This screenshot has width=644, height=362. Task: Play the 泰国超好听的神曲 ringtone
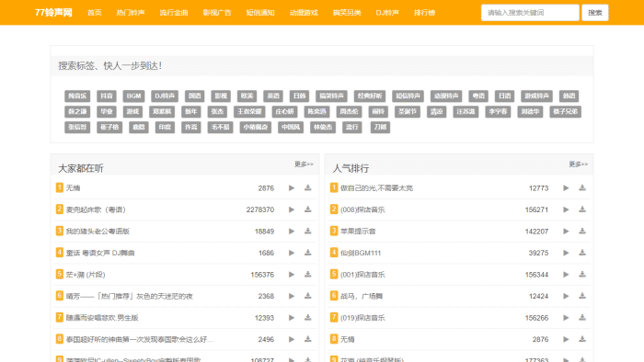click(292, 339)
